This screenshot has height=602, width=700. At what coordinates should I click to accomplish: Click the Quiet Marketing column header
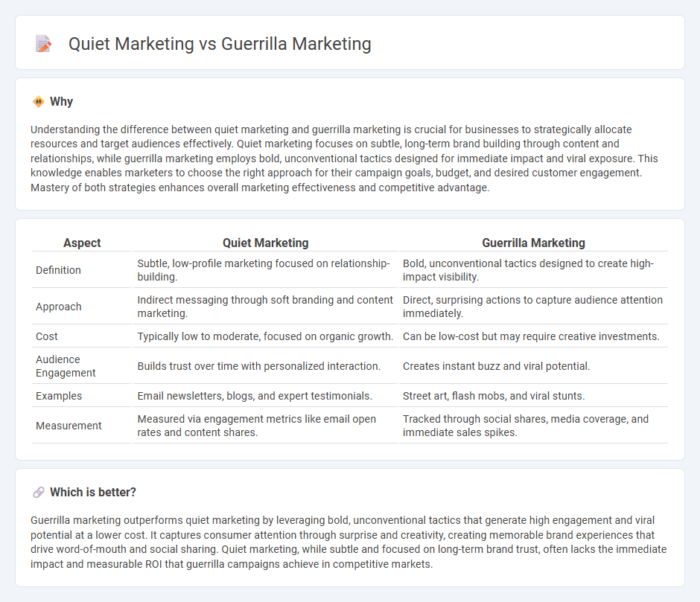click(x=266, y=243)
